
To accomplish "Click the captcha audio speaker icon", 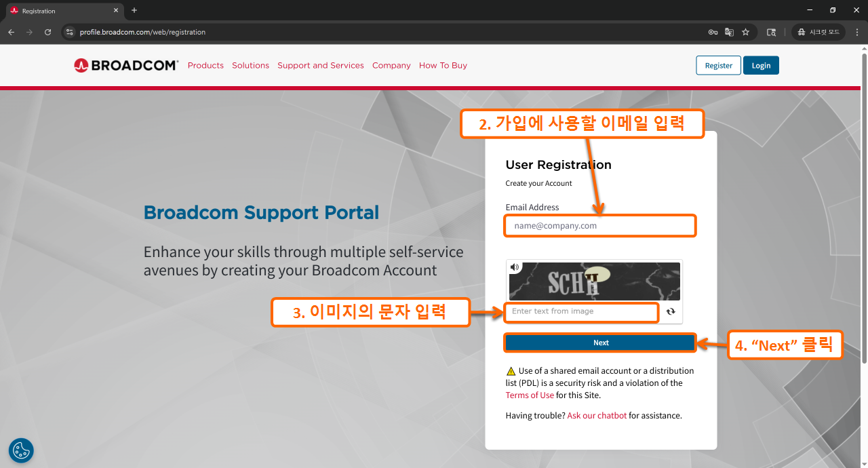I will click(x=515, y=267).
